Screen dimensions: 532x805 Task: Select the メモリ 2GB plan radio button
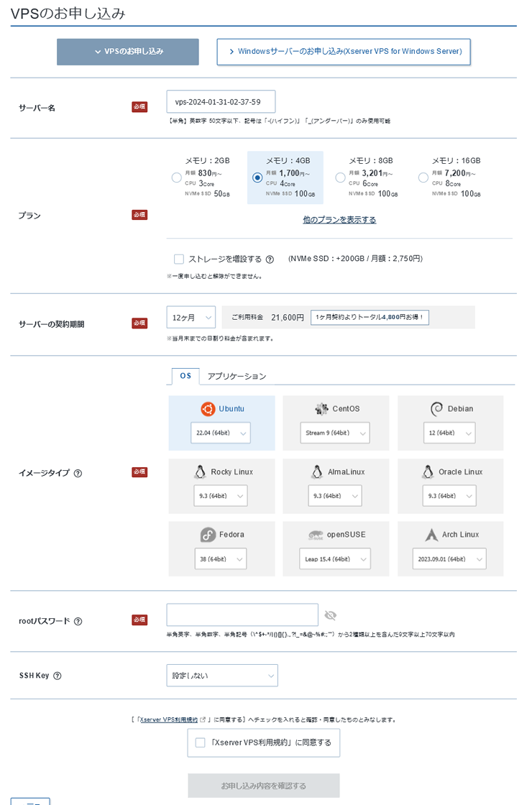coord(177,178)
